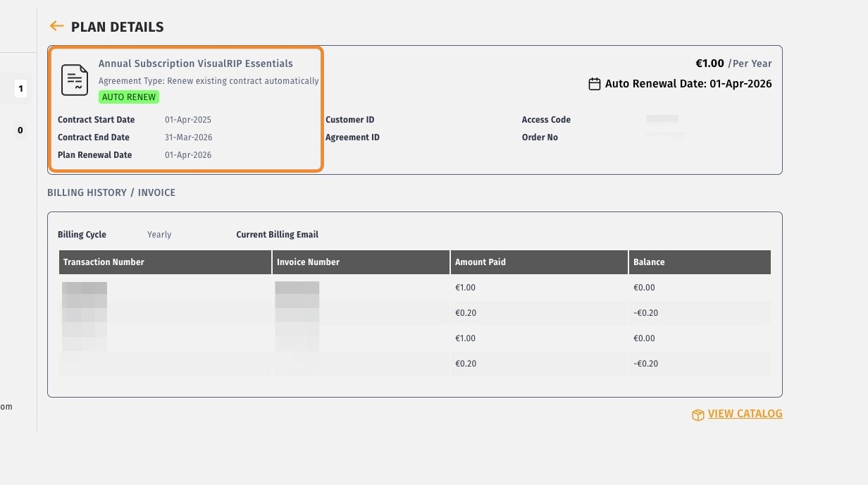Image resolution: width=868 pixels, height=485 pixels.
Task: Click the calendar icon beside Auto Renewal Date
Action: tap(595, 84)
